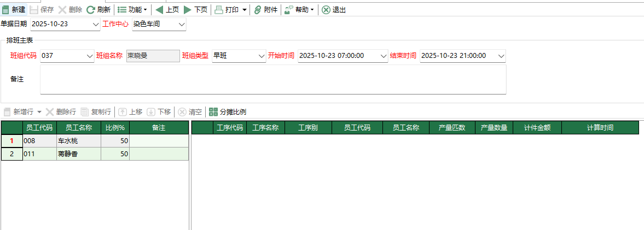Image resolution: width=644 pixels, height=230 pixels.
Task: Click employee name cell 车水桃
Action: click(79, 140)
